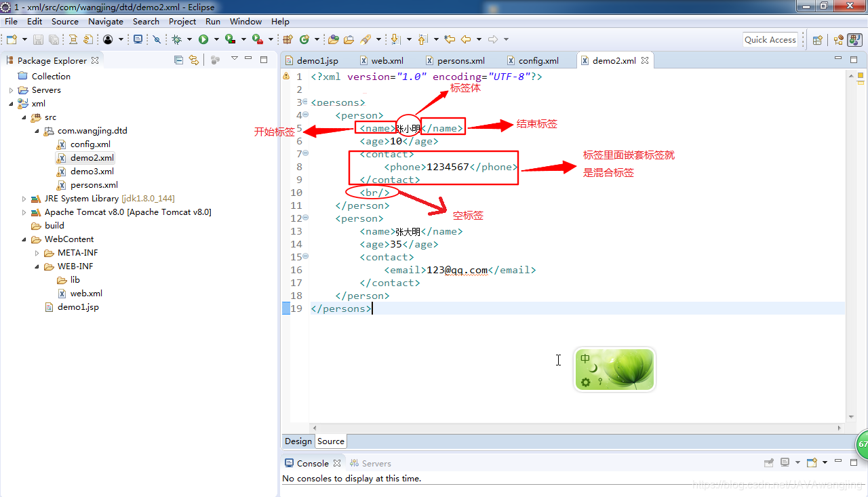Click the Previous Annotation arrow icon
868x497 pixels.
click(423, 39)
